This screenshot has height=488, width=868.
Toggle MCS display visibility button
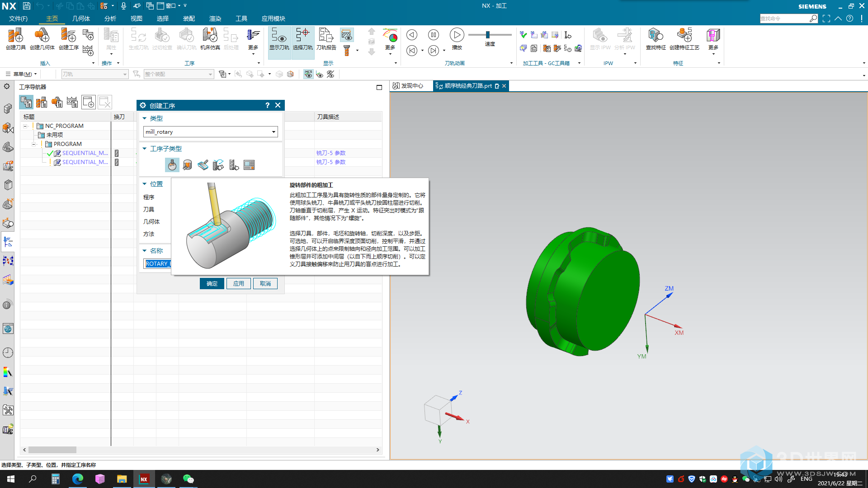(x=308, y=74)
